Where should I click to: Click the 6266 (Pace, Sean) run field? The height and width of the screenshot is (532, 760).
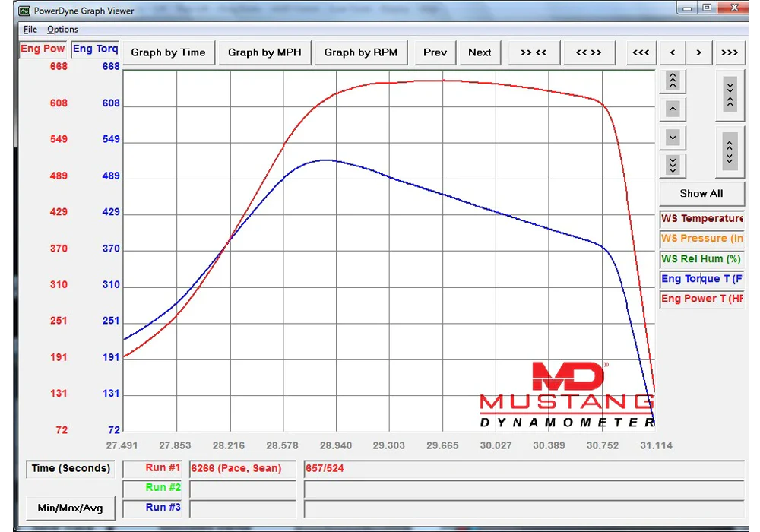coord(242,469)
